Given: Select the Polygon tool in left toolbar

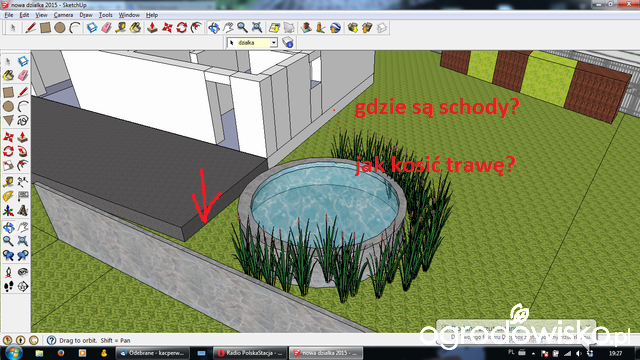Looking at the screenshot, I should coord(8,120).
